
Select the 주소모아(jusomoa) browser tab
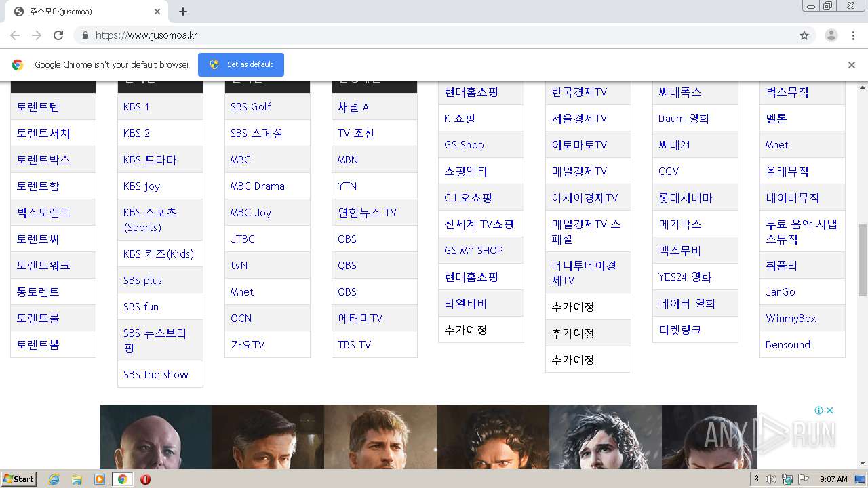[x=87, y=12]
